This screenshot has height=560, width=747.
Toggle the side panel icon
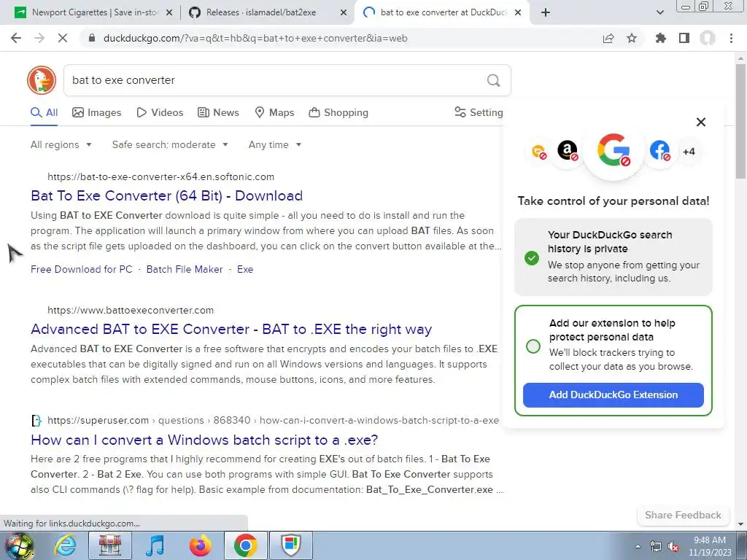[684, 38]
